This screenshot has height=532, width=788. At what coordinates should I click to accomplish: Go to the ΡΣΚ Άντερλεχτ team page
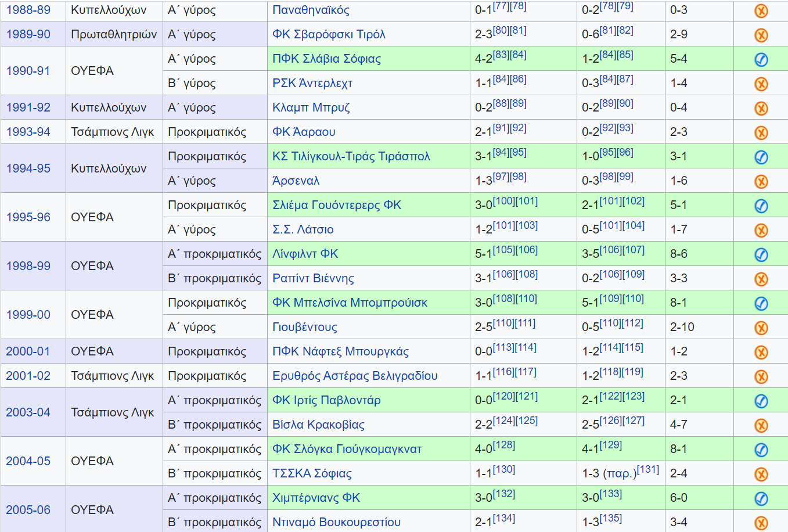point(312,83)
